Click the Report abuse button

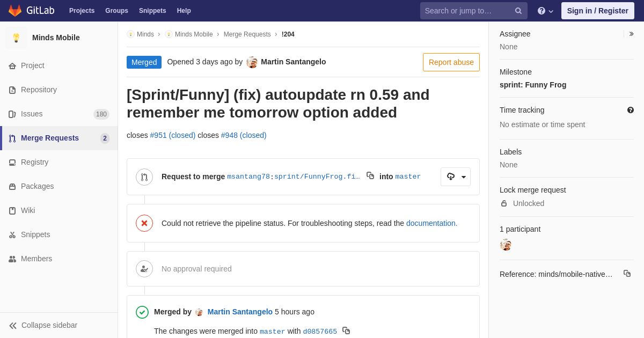(x=451, y=62)
